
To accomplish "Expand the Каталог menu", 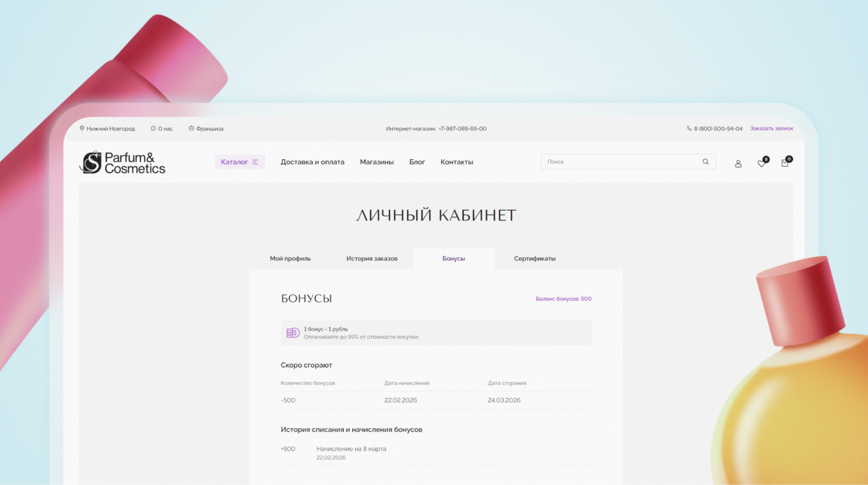I will (239, 162).
